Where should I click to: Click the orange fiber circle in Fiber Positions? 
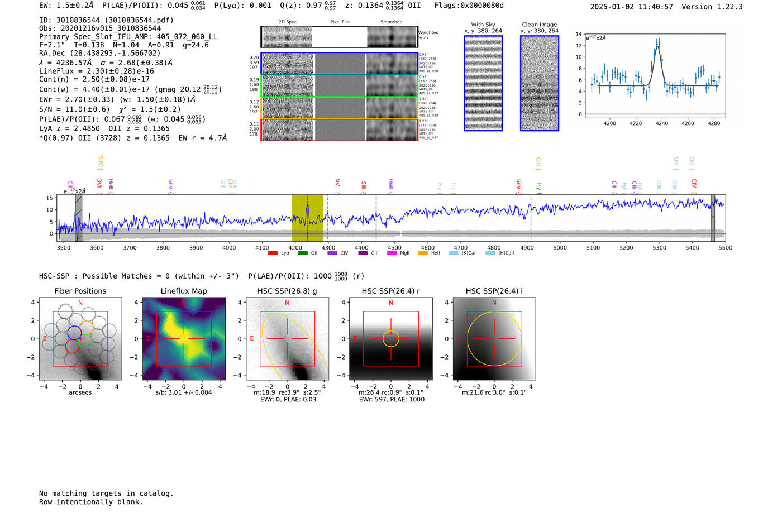(86, 327)
